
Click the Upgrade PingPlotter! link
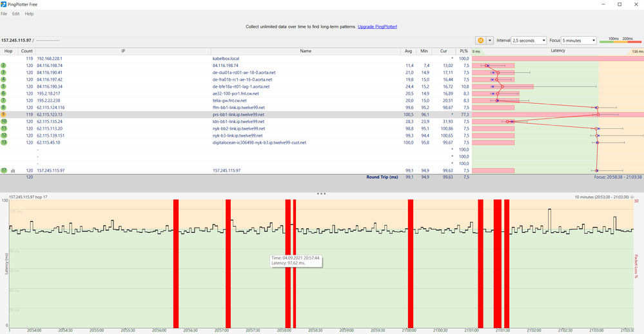[377, 26]
